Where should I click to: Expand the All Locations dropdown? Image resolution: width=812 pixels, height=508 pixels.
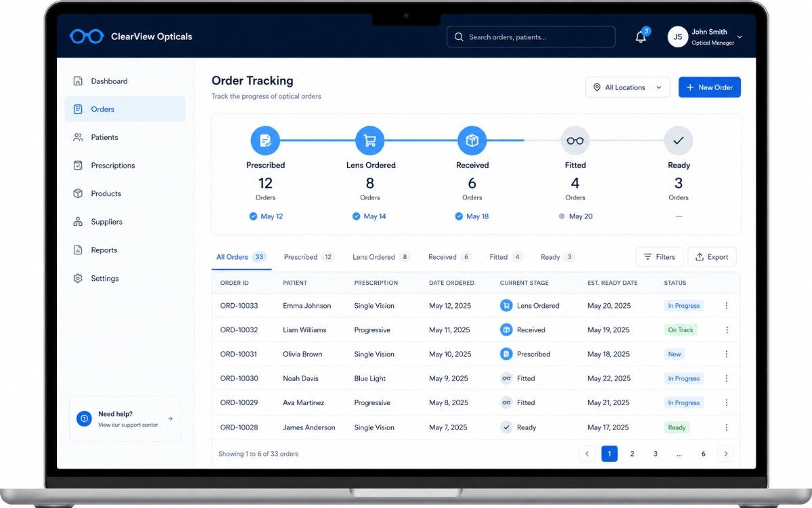(x=627, y=87)
